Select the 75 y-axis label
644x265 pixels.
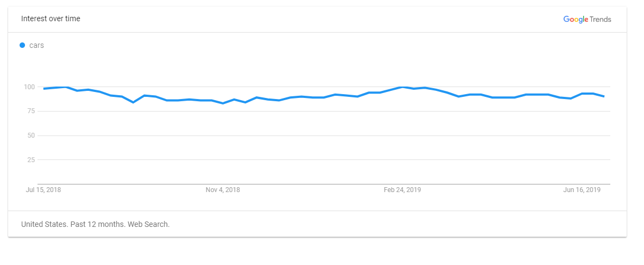pos(31,111)
